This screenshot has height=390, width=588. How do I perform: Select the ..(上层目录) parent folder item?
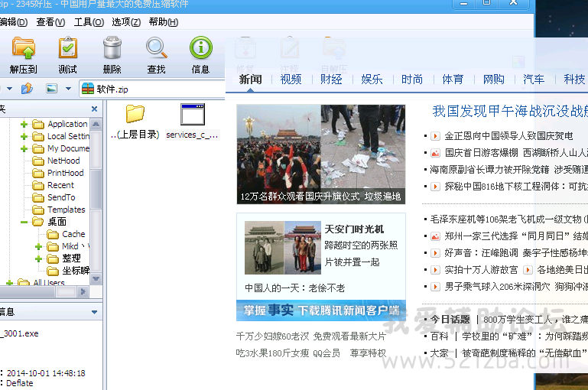[135, 122]
